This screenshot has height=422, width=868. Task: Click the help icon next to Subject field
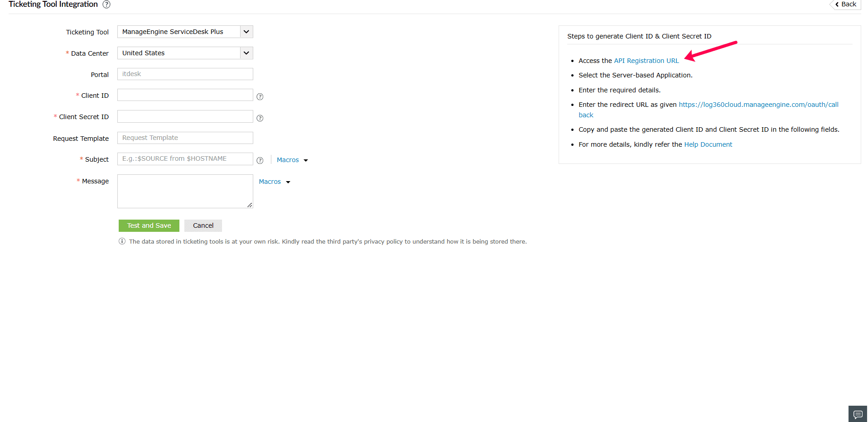coord(260,160)
